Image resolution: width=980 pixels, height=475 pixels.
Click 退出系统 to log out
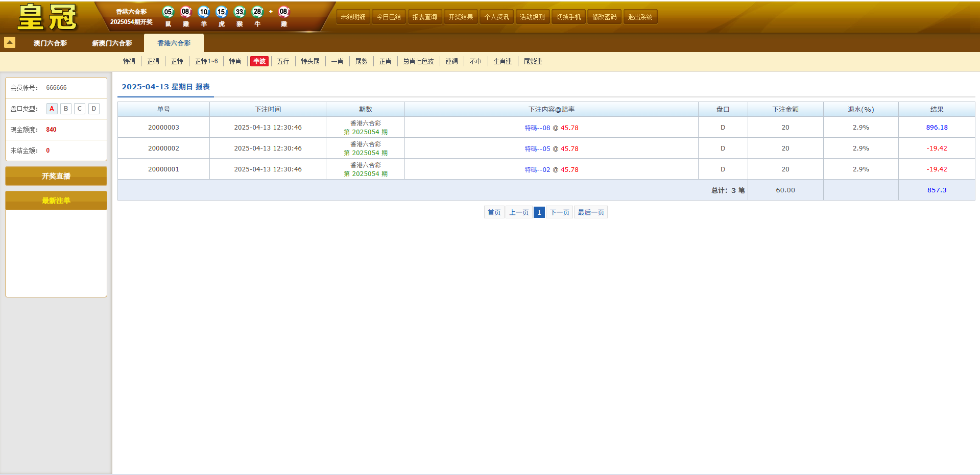tap(640, 16)
